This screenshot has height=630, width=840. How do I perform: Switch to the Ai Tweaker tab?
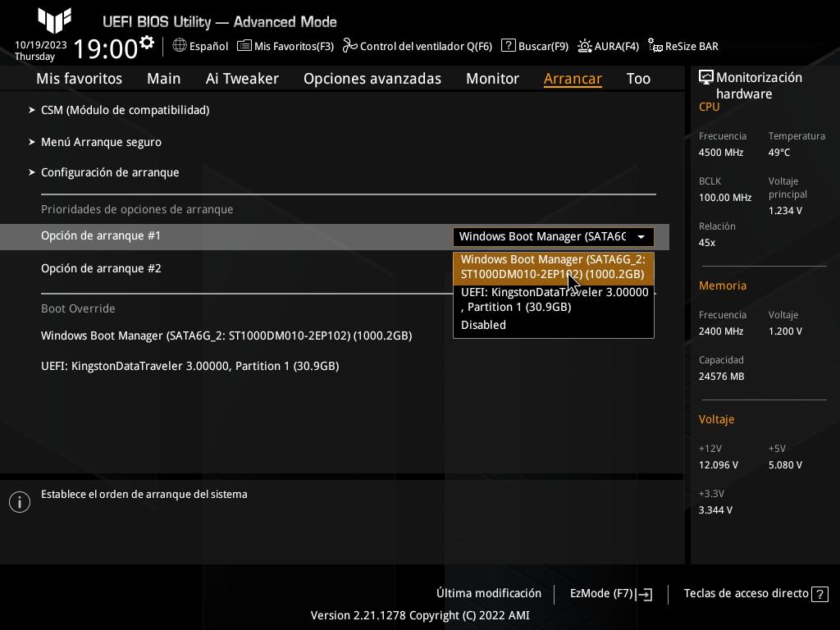(x=242, y=79)
